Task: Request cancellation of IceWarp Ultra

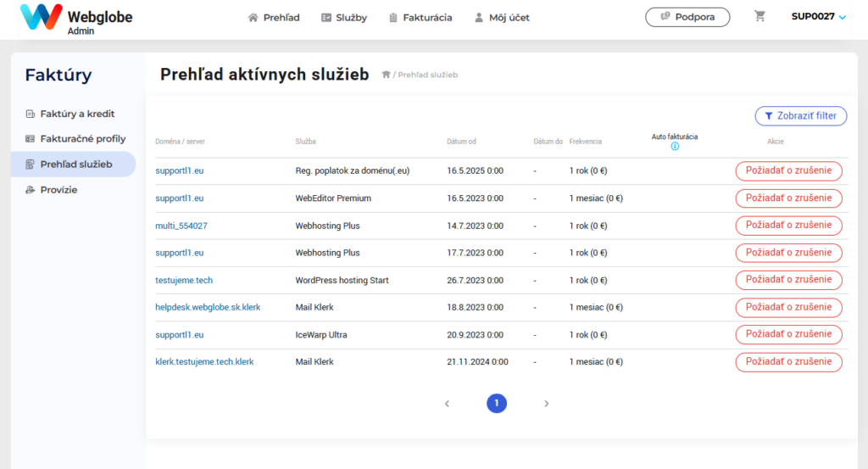Action: [x=789, y=334]
